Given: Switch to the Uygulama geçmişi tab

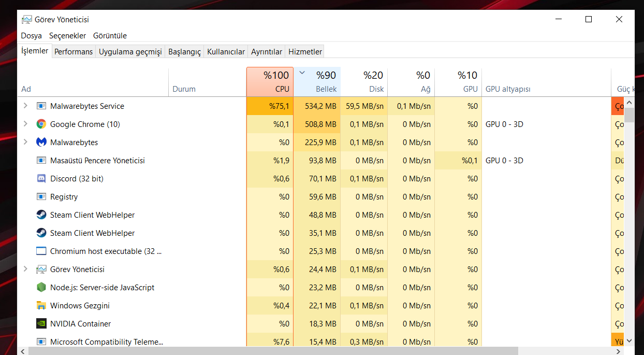Looking at the screenshot, I should tap(130, 52).
